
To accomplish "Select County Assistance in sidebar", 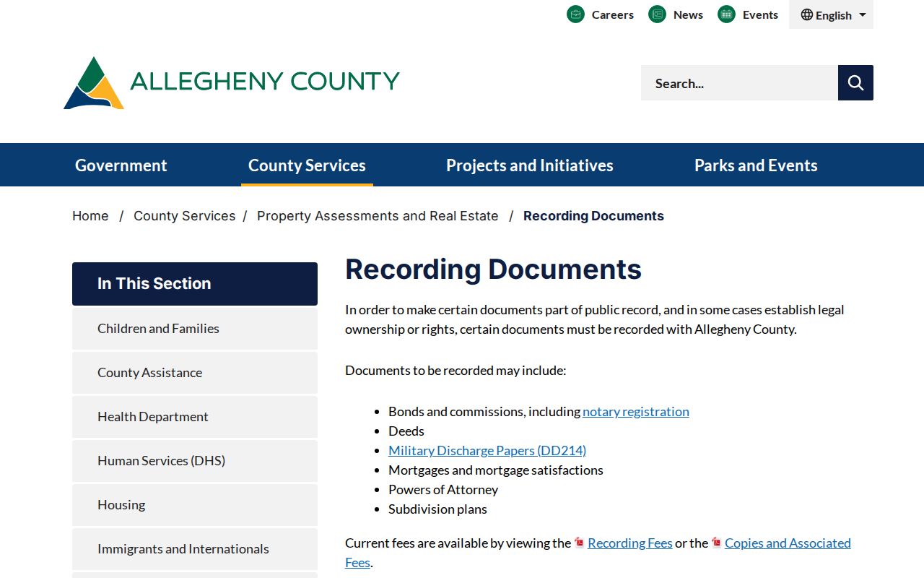I will tap(195, 373).
